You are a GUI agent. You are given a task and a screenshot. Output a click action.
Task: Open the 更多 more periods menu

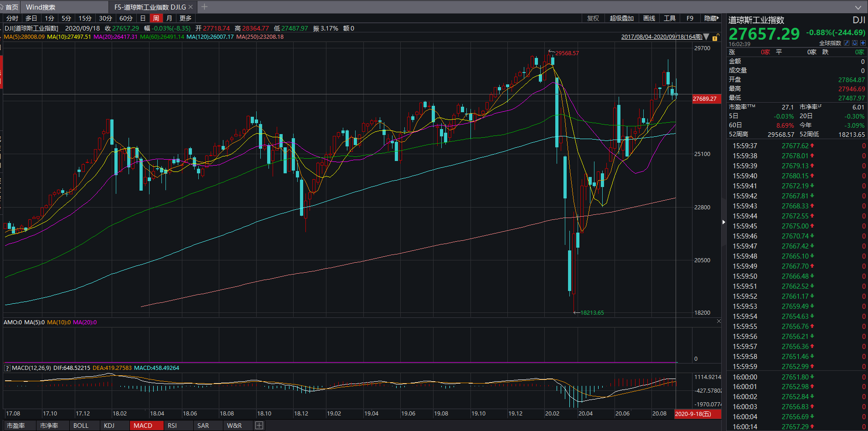(186, 18)
